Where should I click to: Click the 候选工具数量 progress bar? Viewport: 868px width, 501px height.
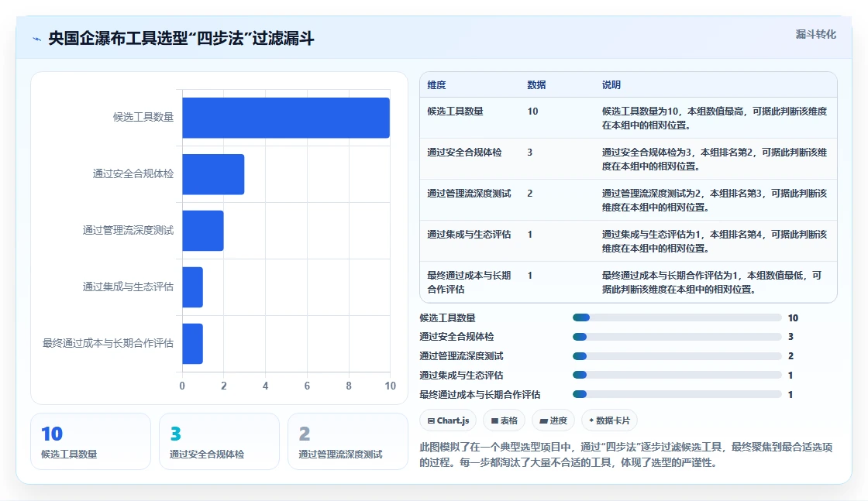(677, 318)
